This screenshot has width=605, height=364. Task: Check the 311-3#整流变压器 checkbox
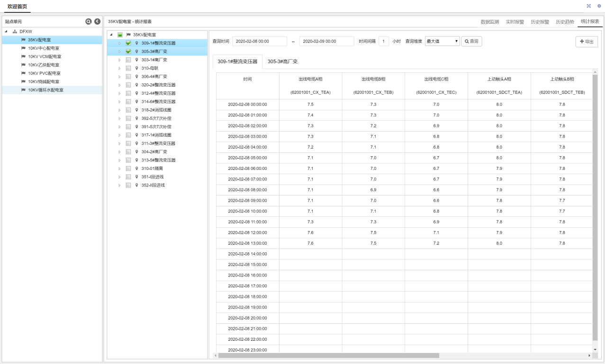pyautogui.click(x=128, y=143)
